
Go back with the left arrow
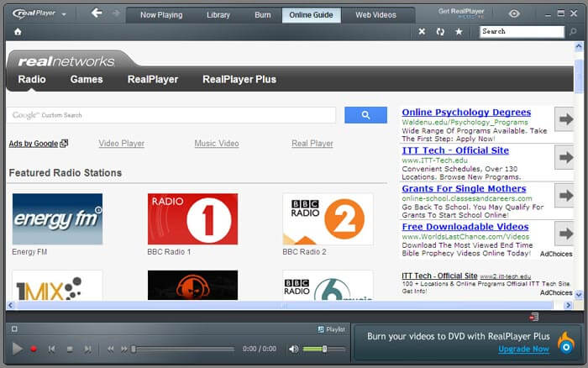(x=97, y=13)
